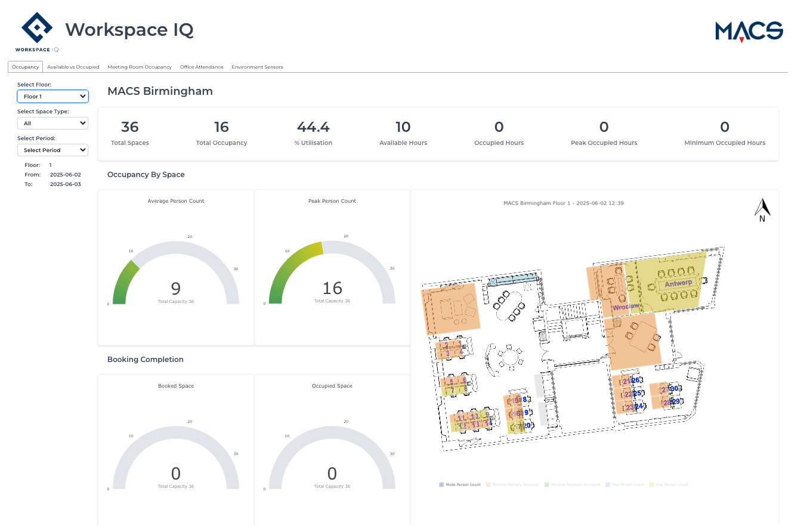Image resolution: width=801 pixels, height=532 pixels.
Task: Switch to the Available vs Occupied tab
Action: (73, 67)
